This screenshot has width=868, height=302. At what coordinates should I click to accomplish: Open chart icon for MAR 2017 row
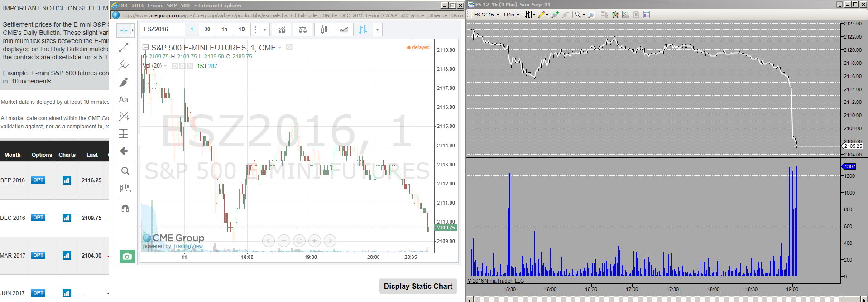click(x=67, y=255)
